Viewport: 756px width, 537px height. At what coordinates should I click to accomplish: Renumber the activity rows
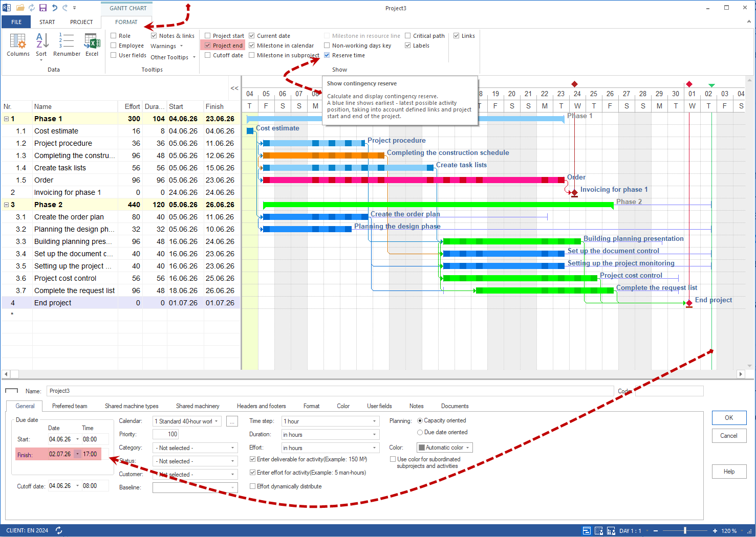[x=67, y=45]
